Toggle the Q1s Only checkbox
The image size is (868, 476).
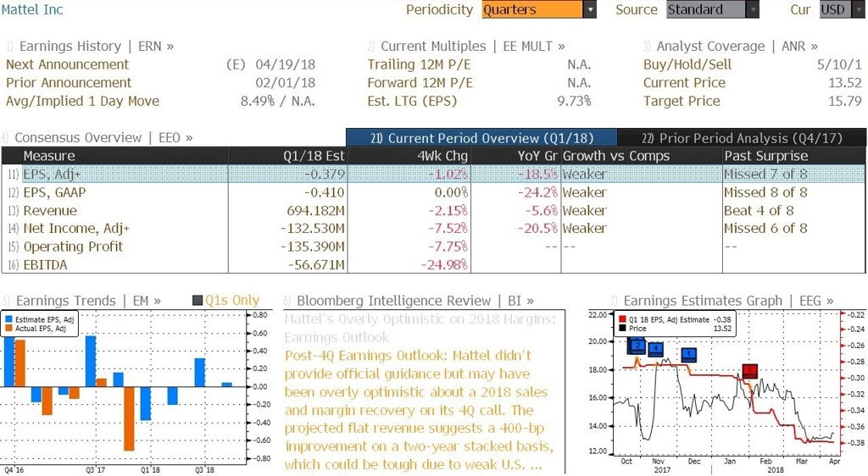(x=197, y=300)
